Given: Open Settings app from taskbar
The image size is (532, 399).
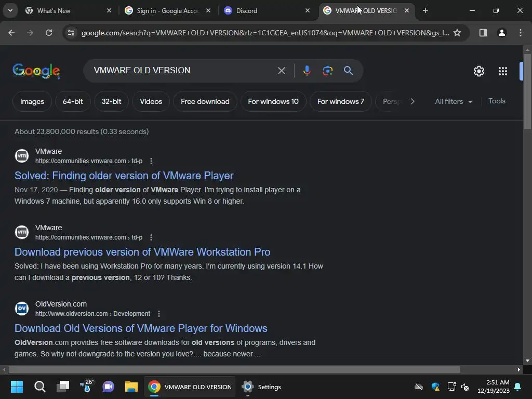Looking at the screenshot, I should [x=261, y=387].
